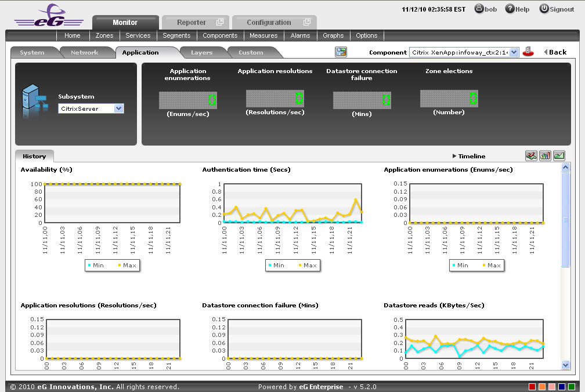Image resolution: width=585 pixels, height=392 pixels.
Task: Open Configuration in new window icon
Action: [x=306, y=23]
